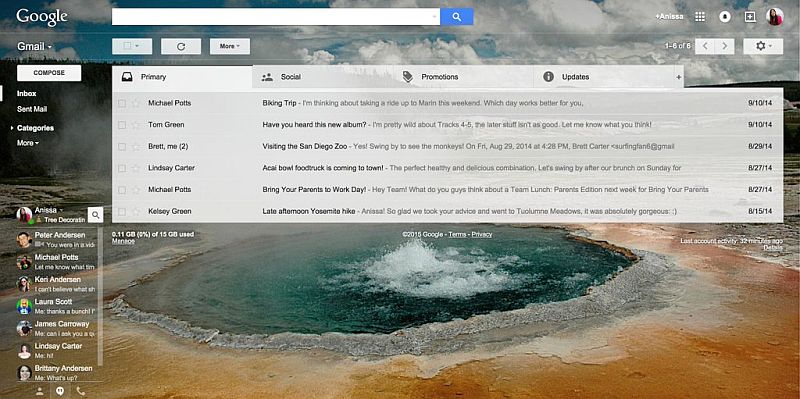Viewport: 800px width, 399px height.
Task: Check Bring Your Parents email box
Action: point(122,190)
